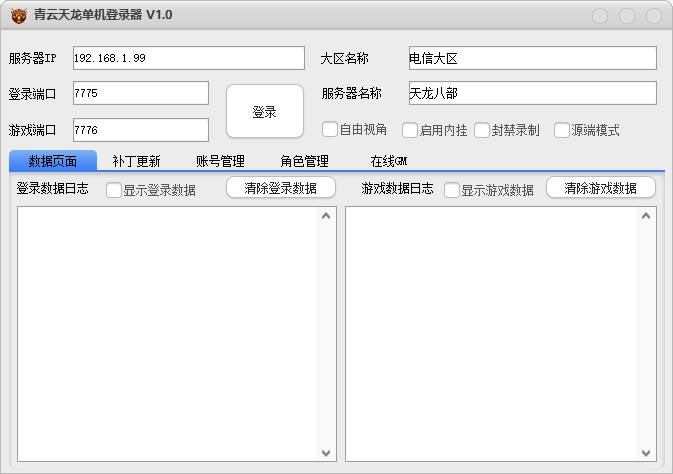The height and width of the screenshot is (474, 673).
Task: Select the 角色管理 tab
Action: point(304,161)
